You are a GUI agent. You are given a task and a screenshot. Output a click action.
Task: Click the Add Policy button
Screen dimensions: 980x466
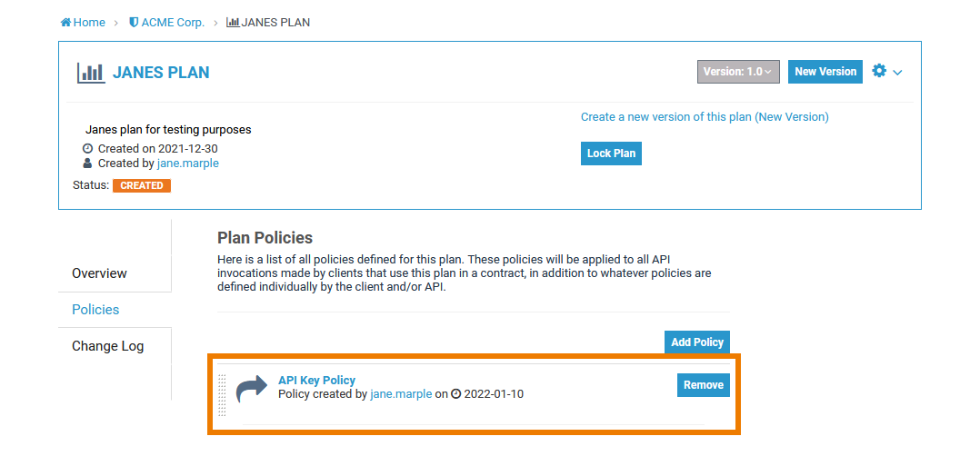(697, 342)
